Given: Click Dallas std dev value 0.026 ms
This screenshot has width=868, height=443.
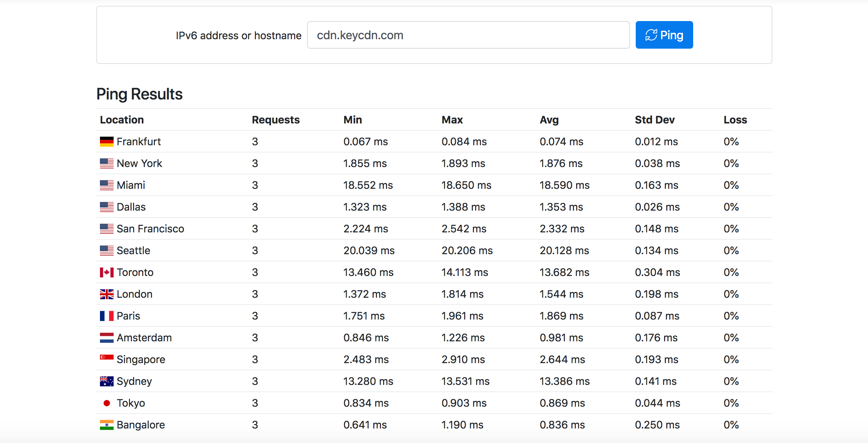Looking at the screenshot, I should [x=657, y=207].
